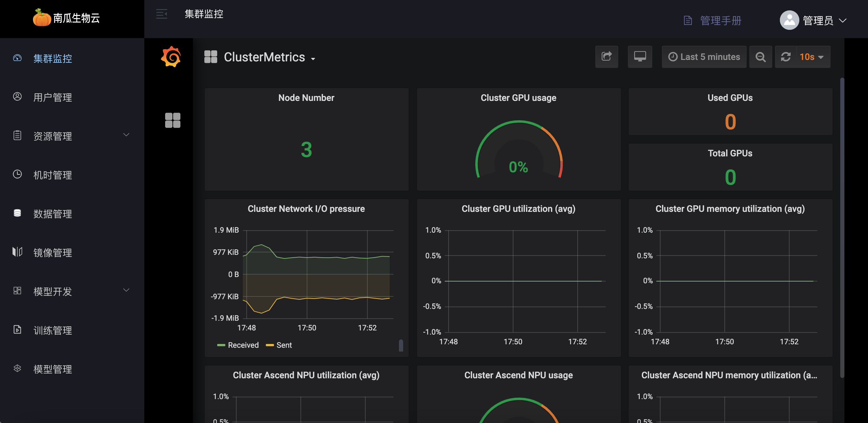
Task: Click the 训练管理 file icon
Action: click(x=17, y=330)
